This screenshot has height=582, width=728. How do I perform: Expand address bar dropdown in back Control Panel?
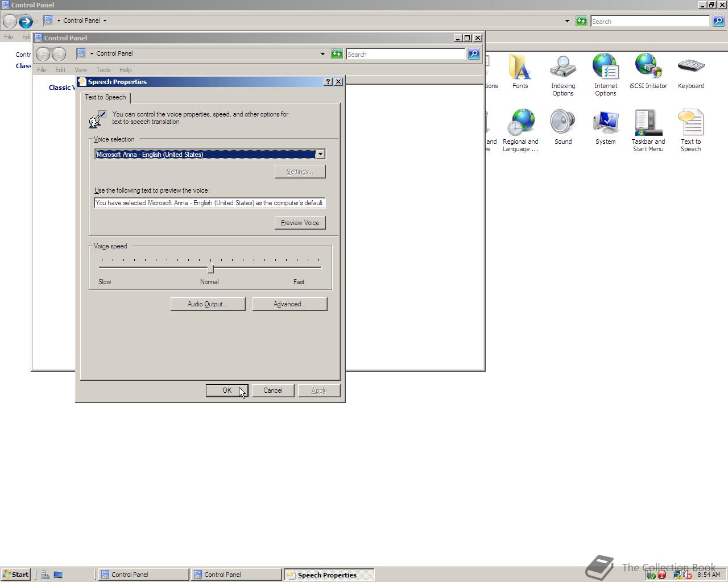tap(567, 21)
